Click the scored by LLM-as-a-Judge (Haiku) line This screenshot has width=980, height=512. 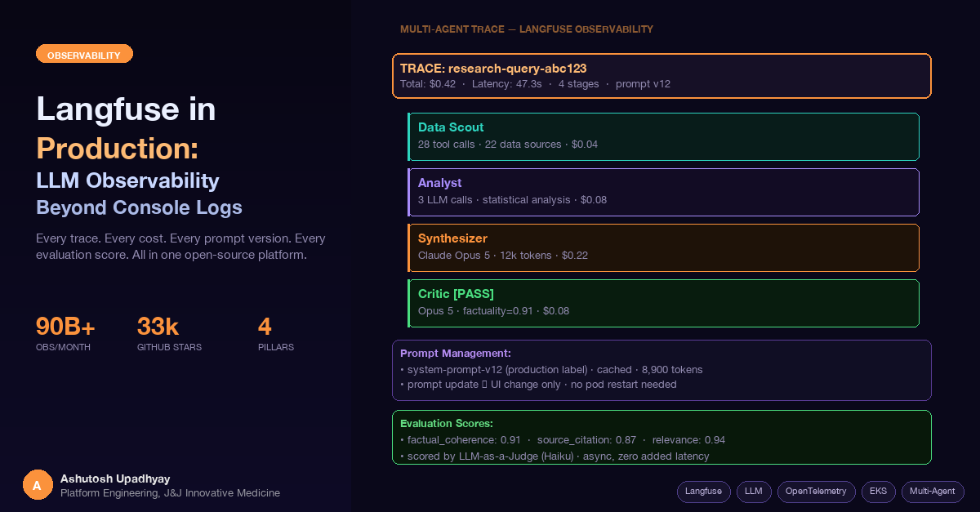point(555,456)
